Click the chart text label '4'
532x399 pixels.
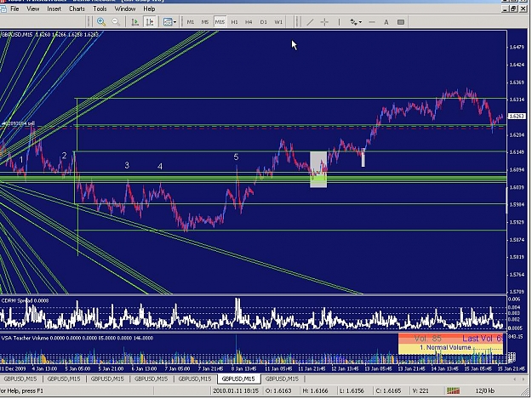click(x=160, y=167)
